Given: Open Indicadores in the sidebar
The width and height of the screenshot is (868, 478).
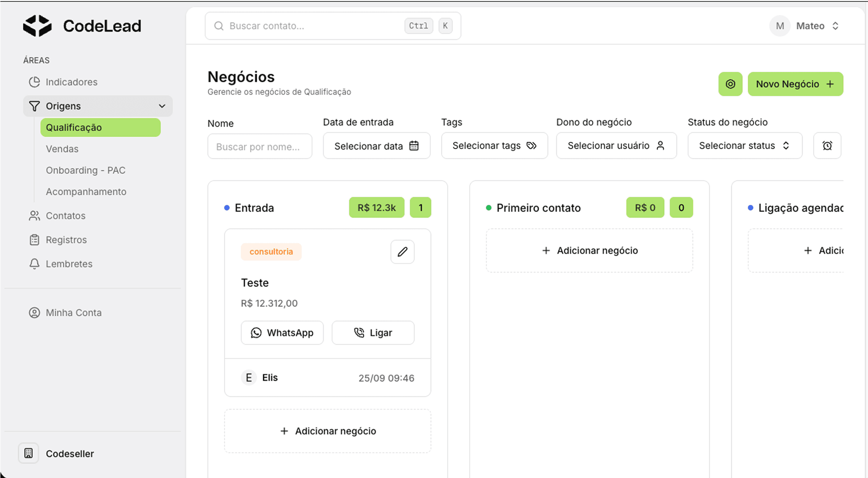Looking at the screenshot, I should (x=71, y=82).
